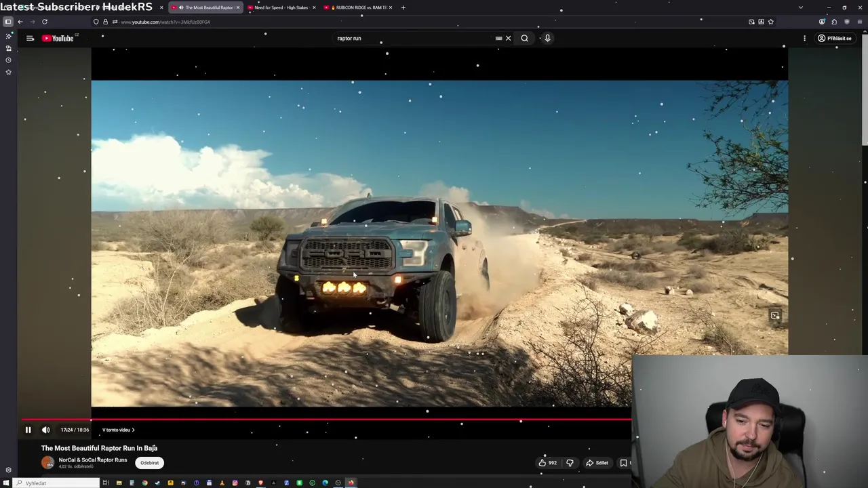
Task: Dislike the video with thumbs-down
Action: [570, 463]
